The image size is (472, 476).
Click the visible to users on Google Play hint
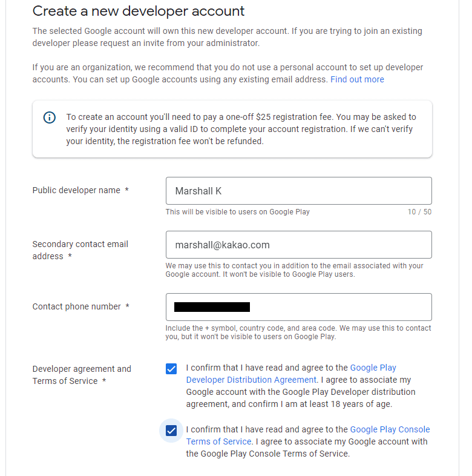[237, 212]
